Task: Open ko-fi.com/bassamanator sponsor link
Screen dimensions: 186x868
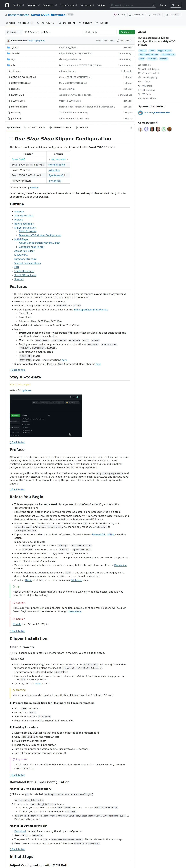Action: [157, 113]
